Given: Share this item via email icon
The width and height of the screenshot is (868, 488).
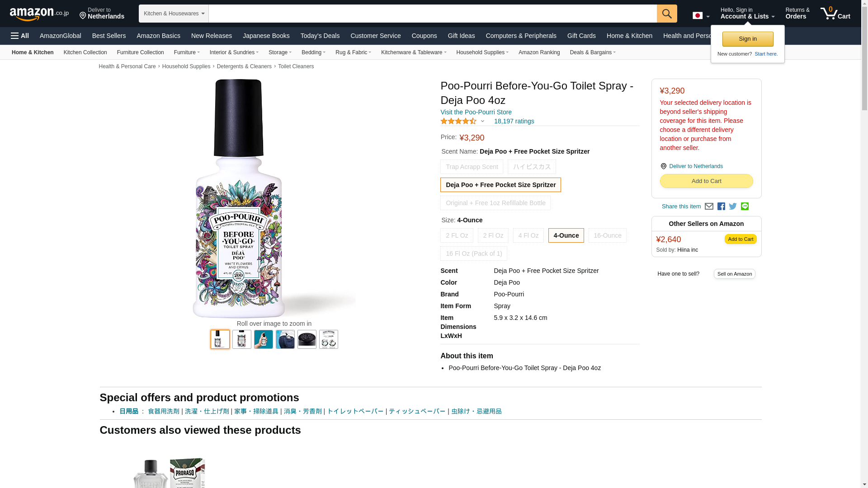Looking at the screenshot, I should coord(709,206).
